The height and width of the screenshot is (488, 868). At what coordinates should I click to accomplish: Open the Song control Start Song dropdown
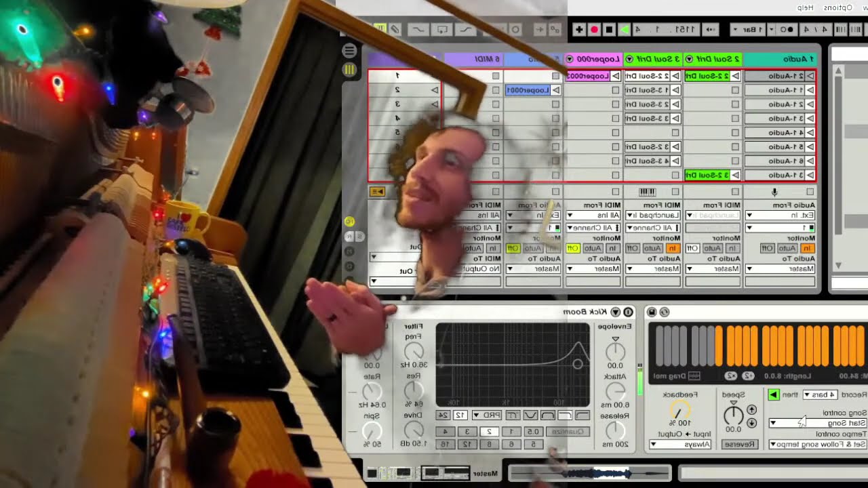(x=818, y=423)
